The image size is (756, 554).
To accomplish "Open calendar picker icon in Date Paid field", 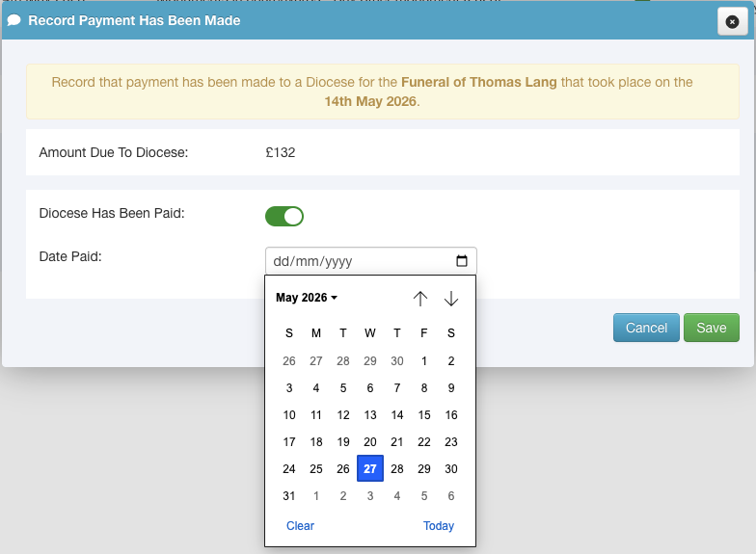I will tap(461, 260).
